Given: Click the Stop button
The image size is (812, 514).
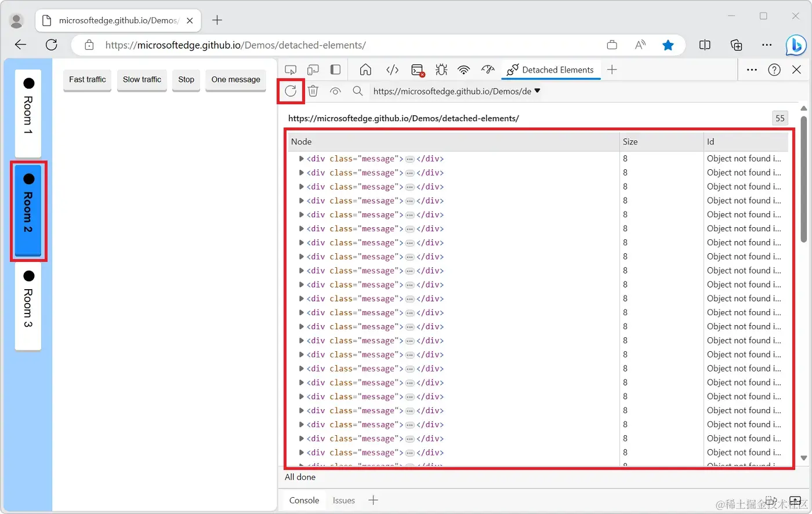Looking at the screenshot, I should pos(186,80).
